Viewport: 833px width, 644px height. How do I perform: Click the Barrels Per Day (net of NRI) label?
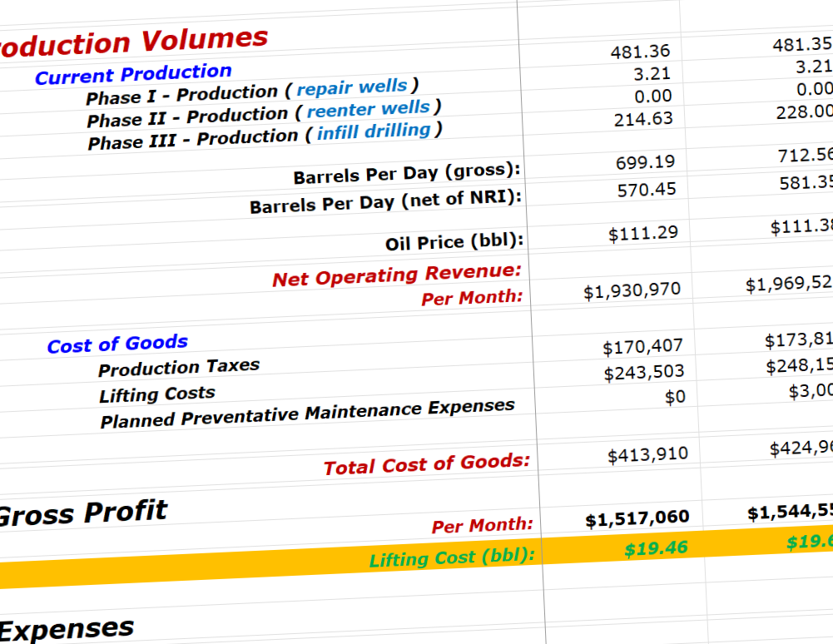[385, 201]
